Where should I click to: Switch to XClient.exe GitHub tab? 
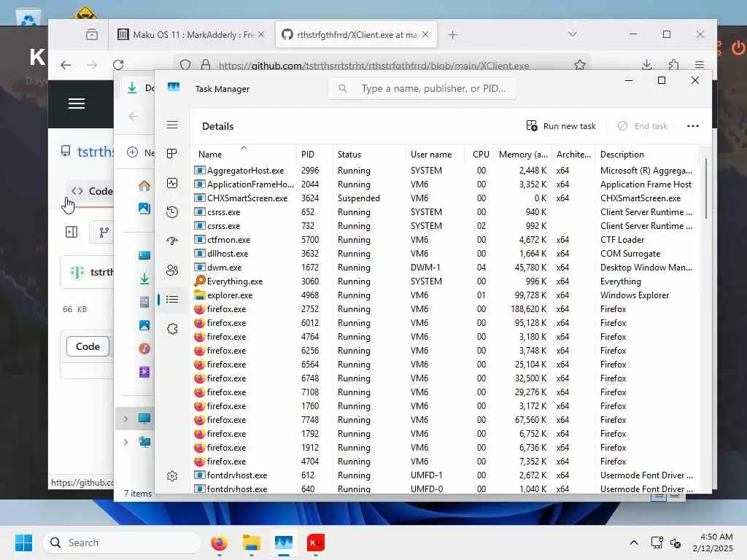coord(356,34)
